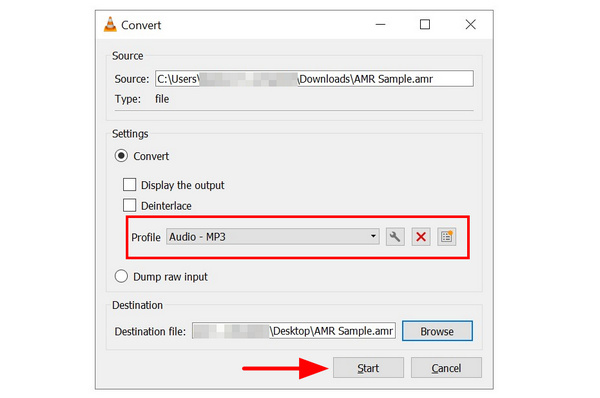Click the 'file' type value

[x=162, y=99]
